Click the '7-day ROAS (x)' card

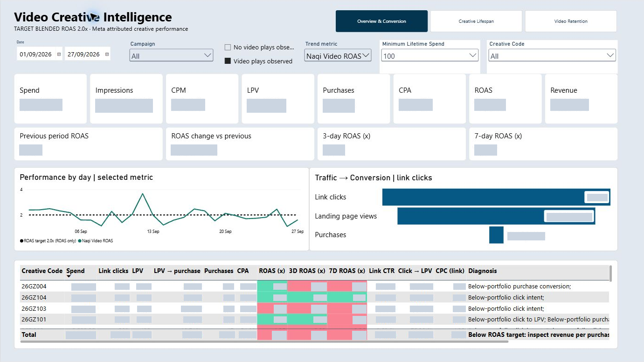pyautogui.click(x=543, y=144)
